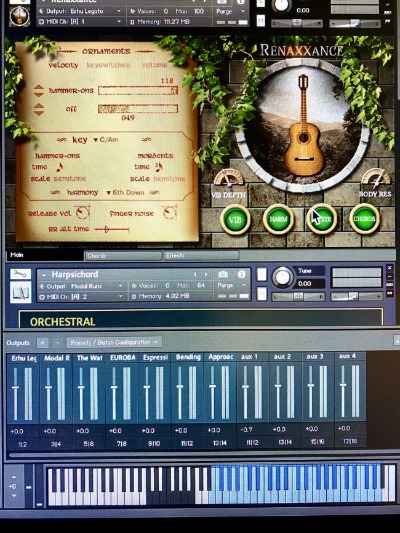Open the Harpsichord wrench edit icon
The height and width of the screenshot is (533, 400).
click(20, 274)
